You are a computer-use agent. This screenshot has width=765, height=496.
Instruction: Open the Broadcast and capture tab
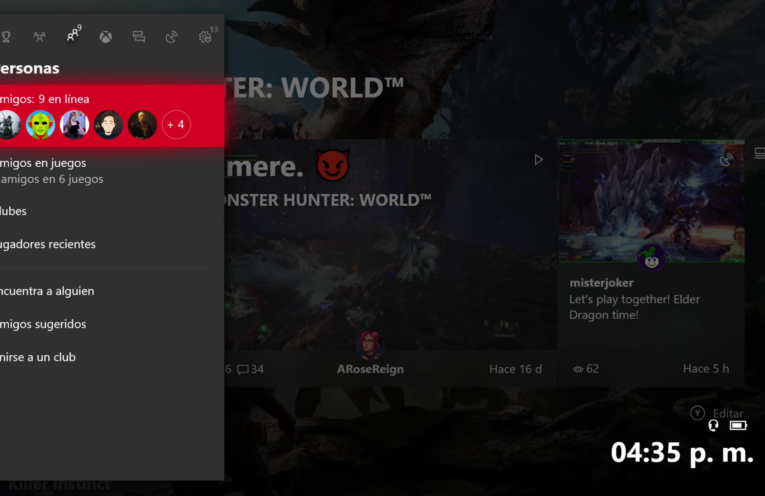[x=171, y=37]
